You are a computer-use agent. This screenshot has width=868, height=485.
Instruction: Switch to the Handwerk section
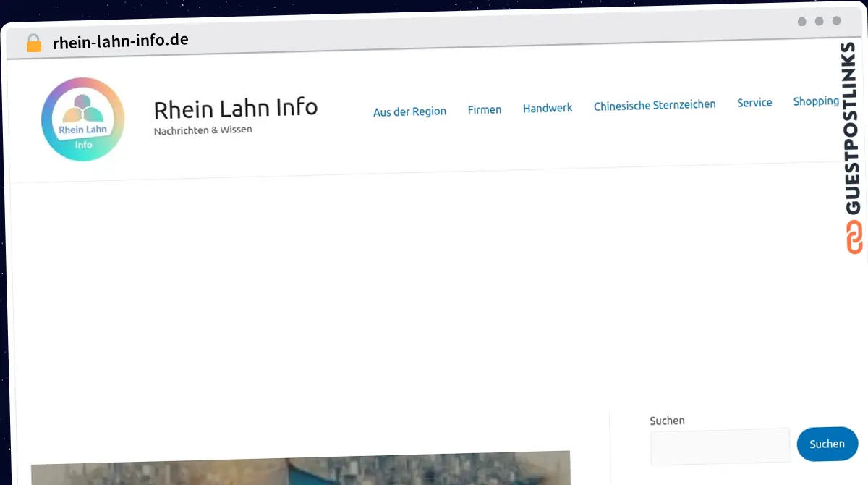(x=548, y=107)
